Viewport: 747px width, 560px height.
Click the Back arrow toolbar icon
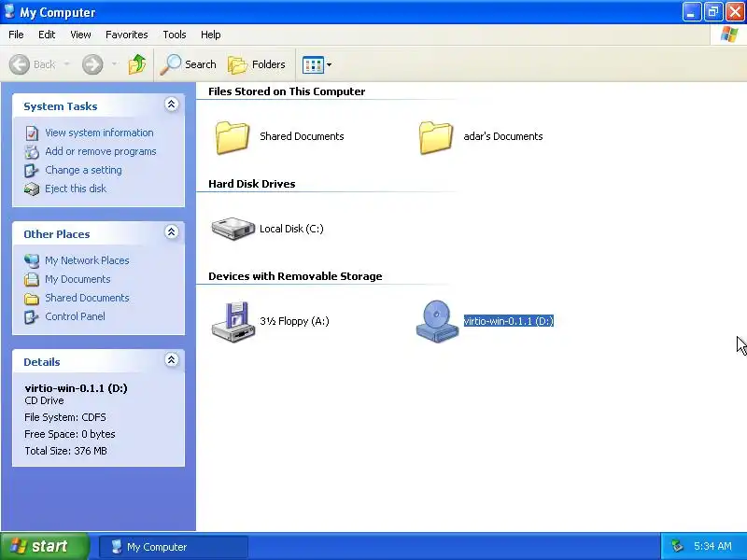20,64
